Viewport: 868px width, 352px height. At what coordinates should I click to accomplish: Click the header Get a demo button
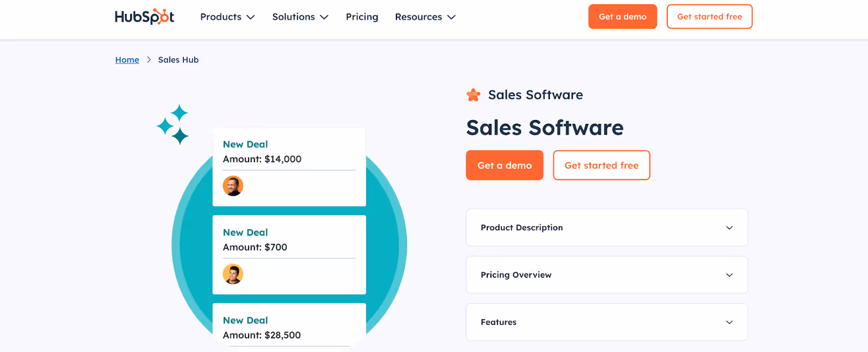[622, 17]
